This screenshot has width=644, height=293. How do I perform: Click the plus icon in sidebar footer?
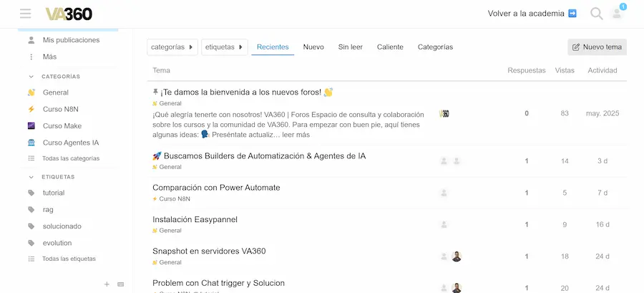[x=107, y=284]
